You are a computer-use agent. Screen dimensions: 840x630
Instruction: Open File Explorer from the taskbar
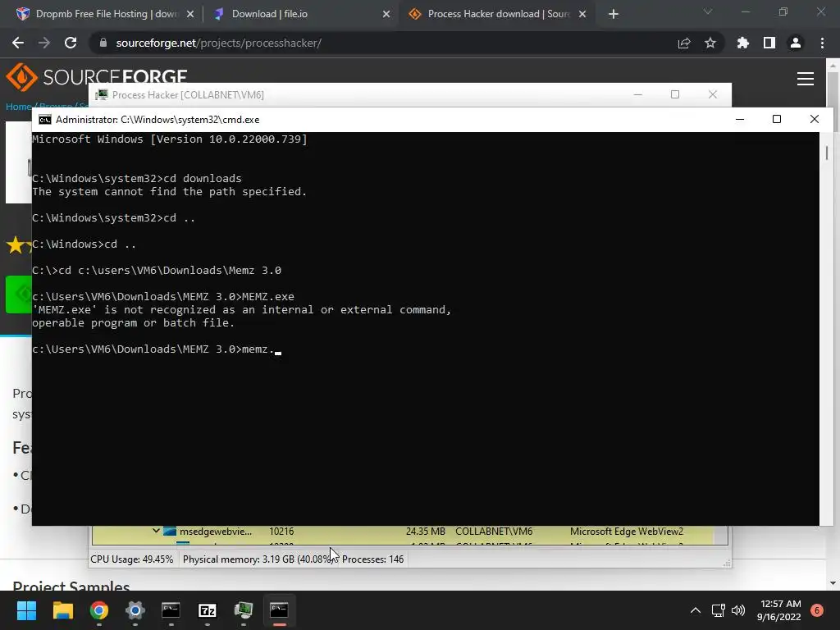62,610
